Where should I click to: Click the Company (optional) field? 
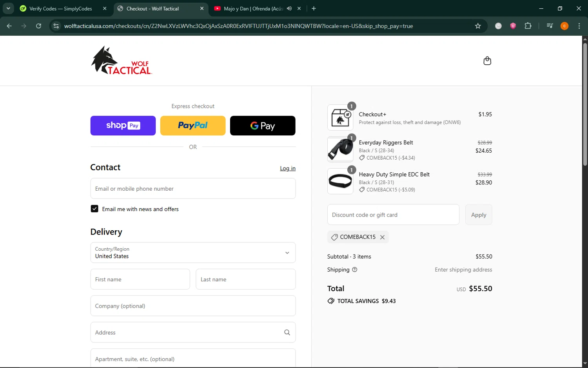click(x=193, y=306)
